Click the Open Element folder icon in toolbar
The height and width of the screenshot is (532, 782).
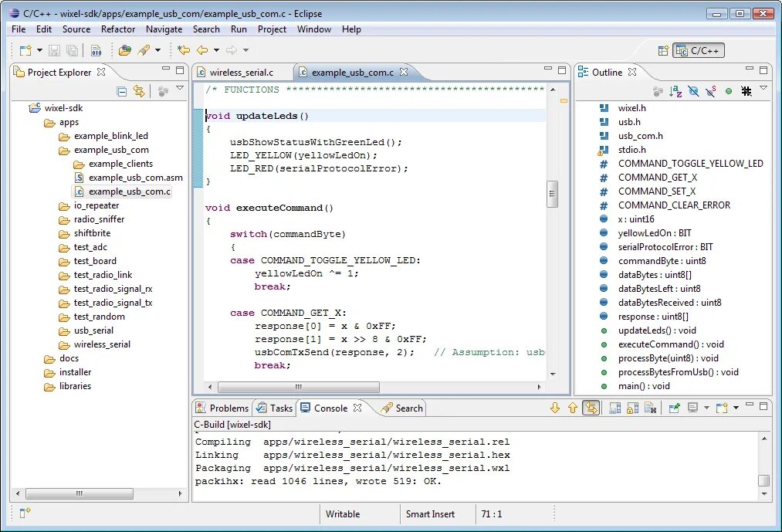coord(125,50)
